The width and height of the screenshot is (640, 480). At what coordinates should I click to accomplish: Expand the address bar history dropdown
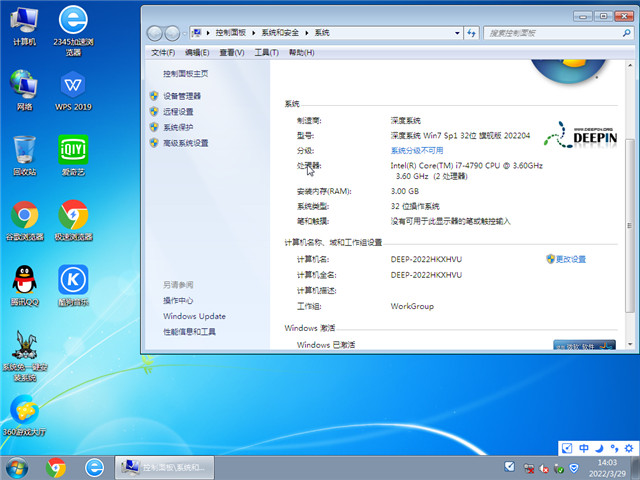click(456, 33)
